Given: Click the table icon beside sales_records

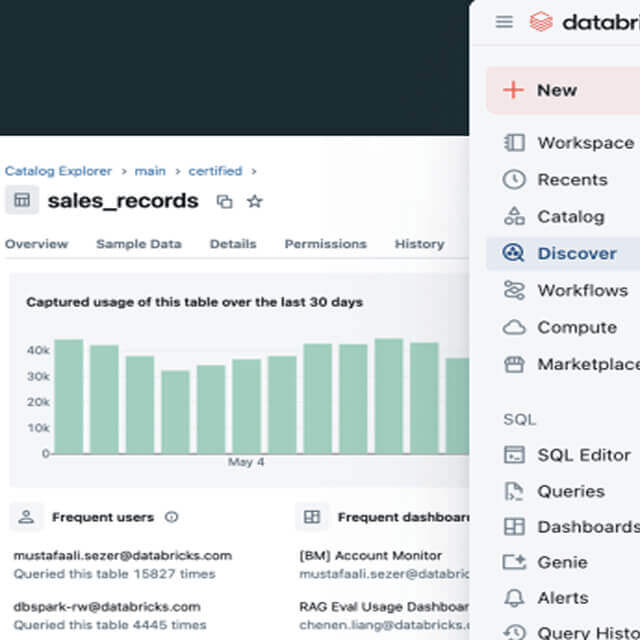Looking at the screenshot, I should coord(22,200).
